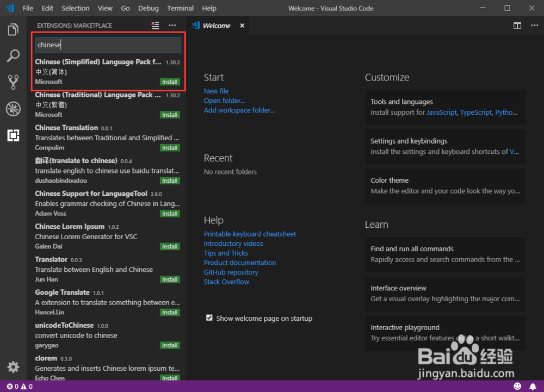Image resolution: width=544 pixels, height=392 pixels.
Task: Click Add workspace folder... link
Action: tap(239, 110)
